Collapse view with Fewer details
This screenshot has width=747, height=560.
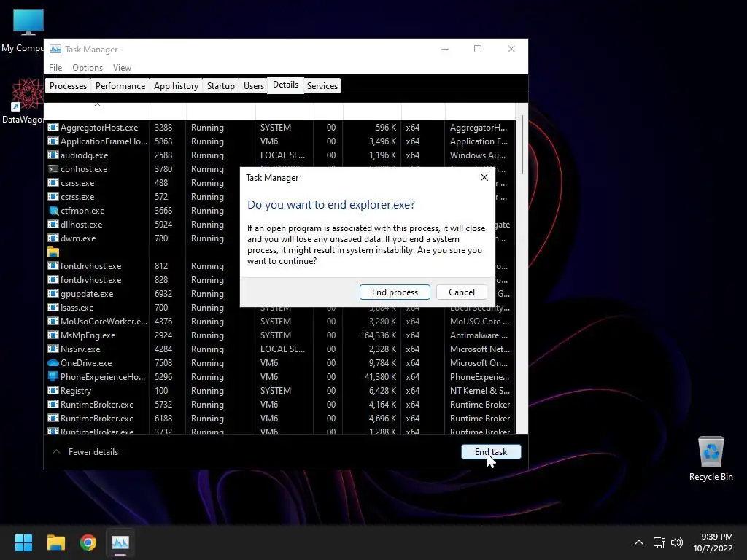point(86,451)
